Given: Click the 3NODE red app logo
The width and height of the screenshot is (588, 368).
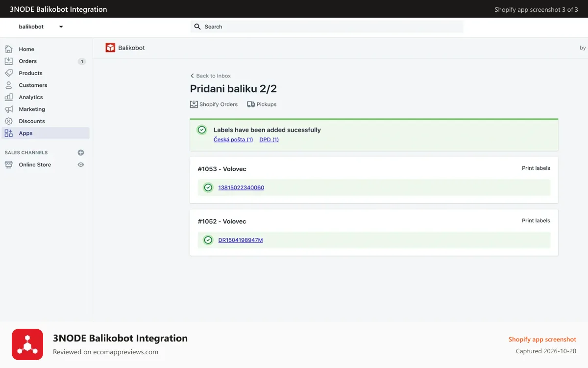Looking at the screenshot, I should pyautogui.click(x=27, y=344).
